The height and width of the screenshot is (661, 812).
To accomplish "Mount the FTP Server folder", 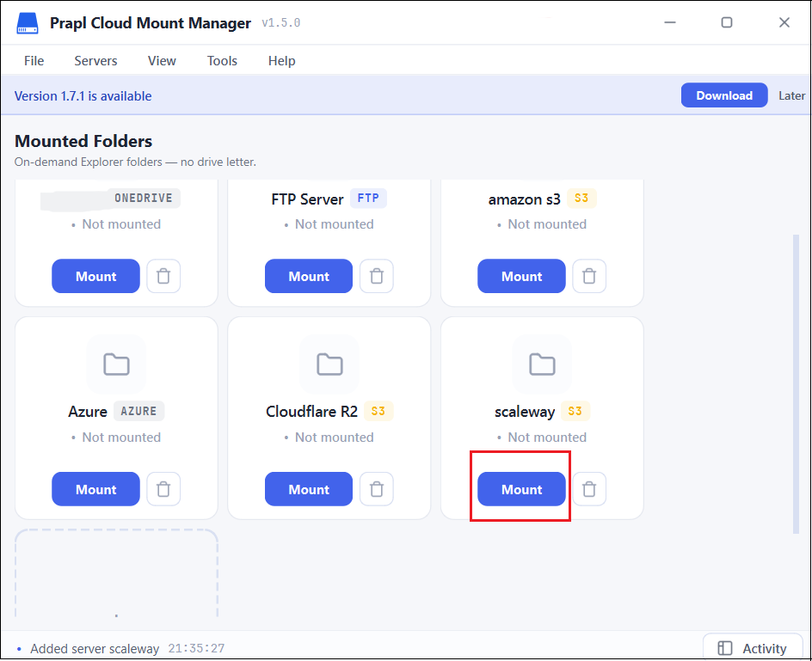I will coord(309,276).
